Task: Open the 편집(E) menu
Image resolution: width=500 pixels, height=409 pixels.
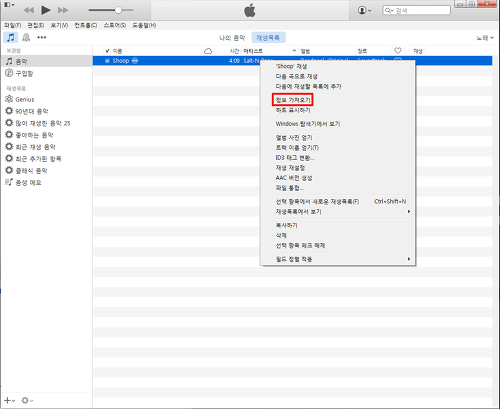Action: pos(36,25)
